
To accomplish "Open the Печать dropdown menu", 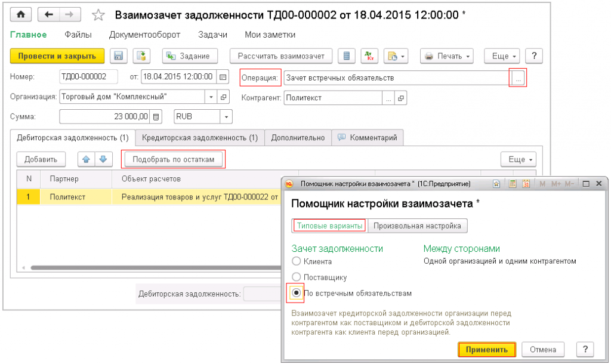I will coord(447,56).
